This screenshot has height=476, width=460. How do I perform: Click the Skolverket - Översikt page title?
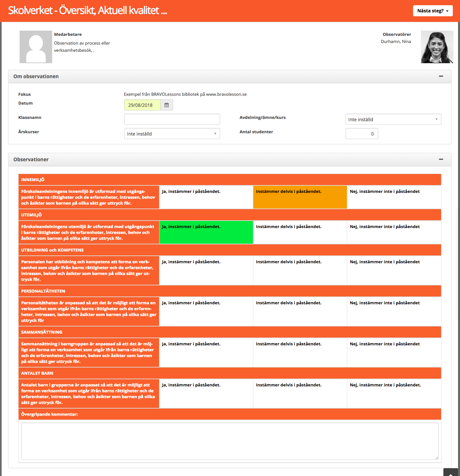[x=87, y=10]
